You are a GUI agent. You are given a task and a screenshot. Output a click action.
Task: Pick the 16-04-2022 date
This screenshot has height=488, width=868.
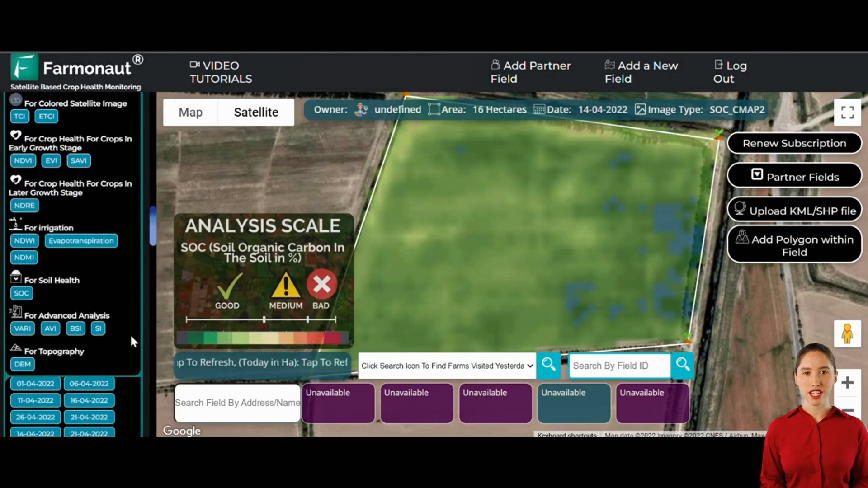click(89, 400)
